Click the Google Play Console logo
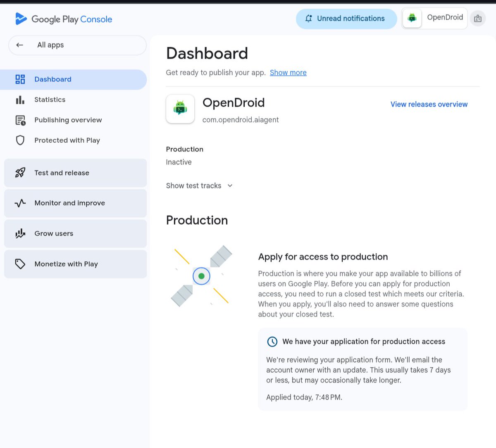The image size is (496, 448). tap(64, 19)
